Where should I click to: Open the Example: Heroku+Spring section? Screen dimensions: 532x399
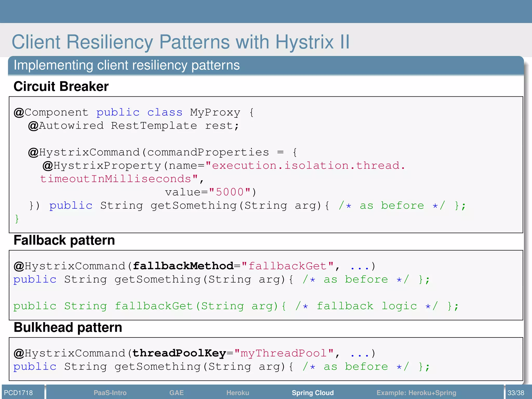click(x=416, y=393)
